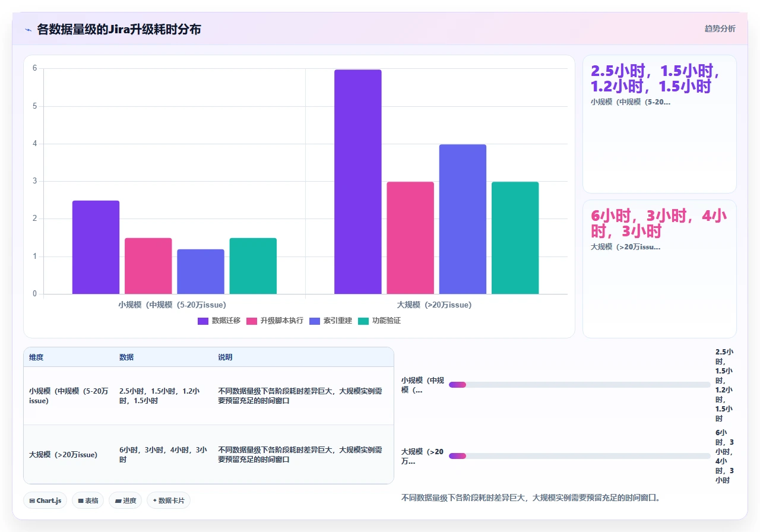Click the 说明 column header

pyautogui.click(x=225, y=357)
